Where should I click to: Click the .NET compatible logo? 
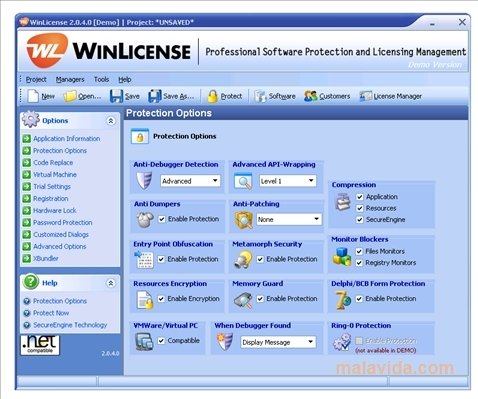pos(40,345)
